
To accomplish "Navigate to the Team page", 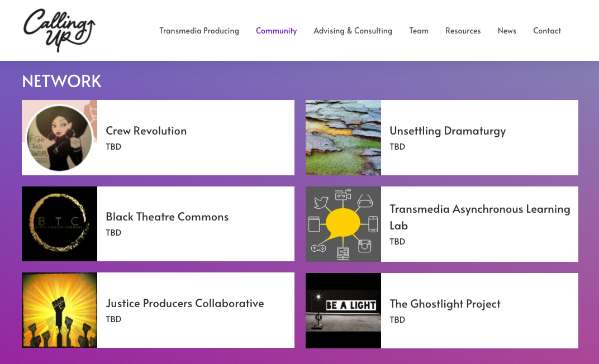I will pos(419,31).
